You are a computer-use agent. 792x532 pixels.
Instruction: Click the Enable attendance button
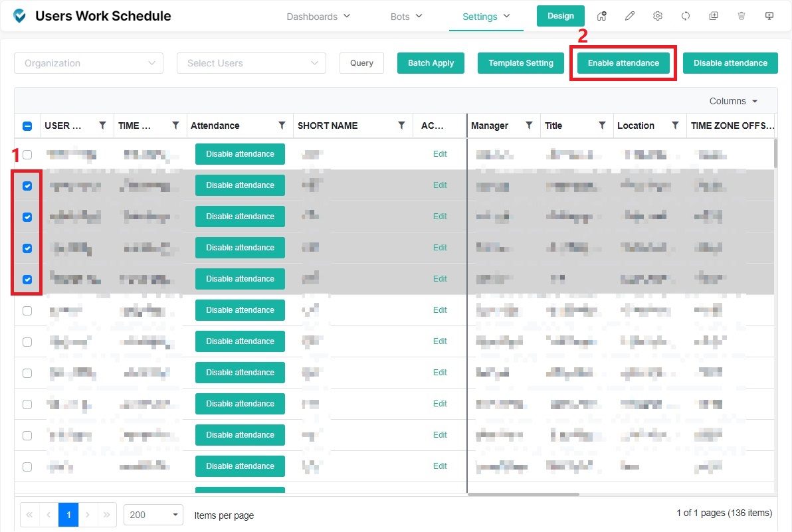coord(623,63)
